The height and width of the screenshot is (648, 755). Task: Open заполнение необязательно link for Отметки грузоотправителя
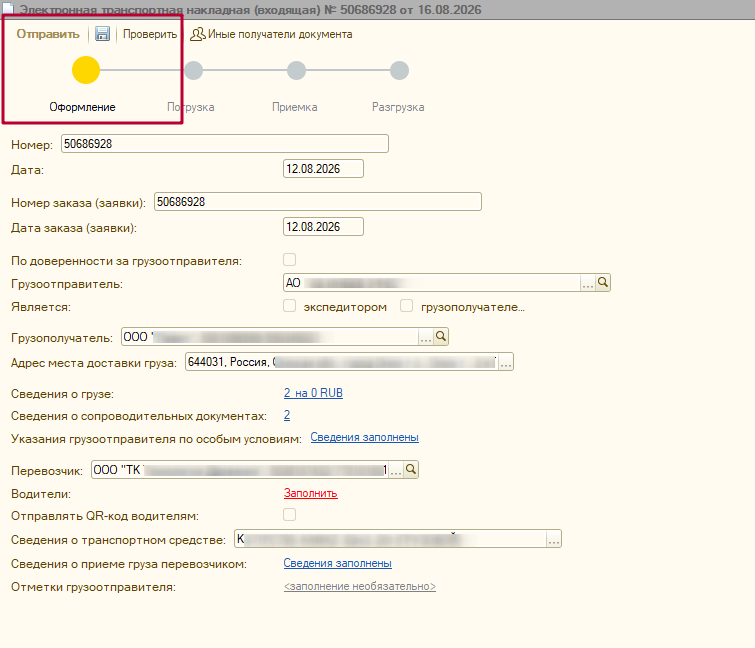click(x=360, y=586)
